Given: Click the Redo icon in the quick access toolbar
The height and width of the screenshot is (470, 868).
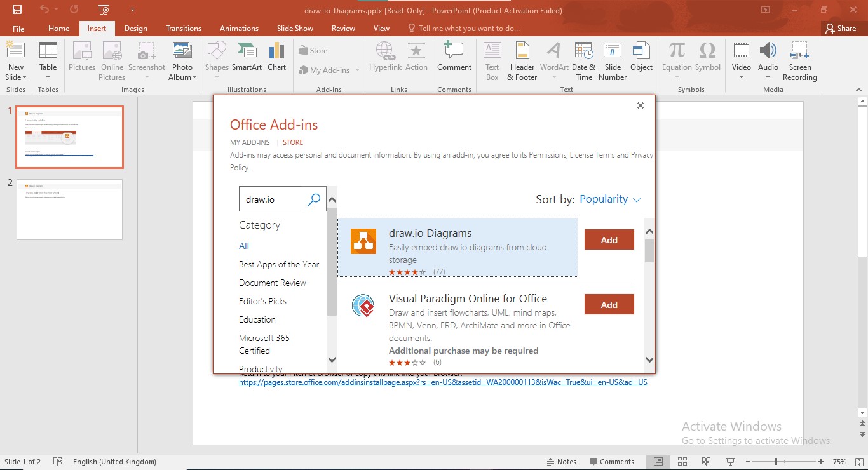Looking at the screenshot, I should 74,10.
